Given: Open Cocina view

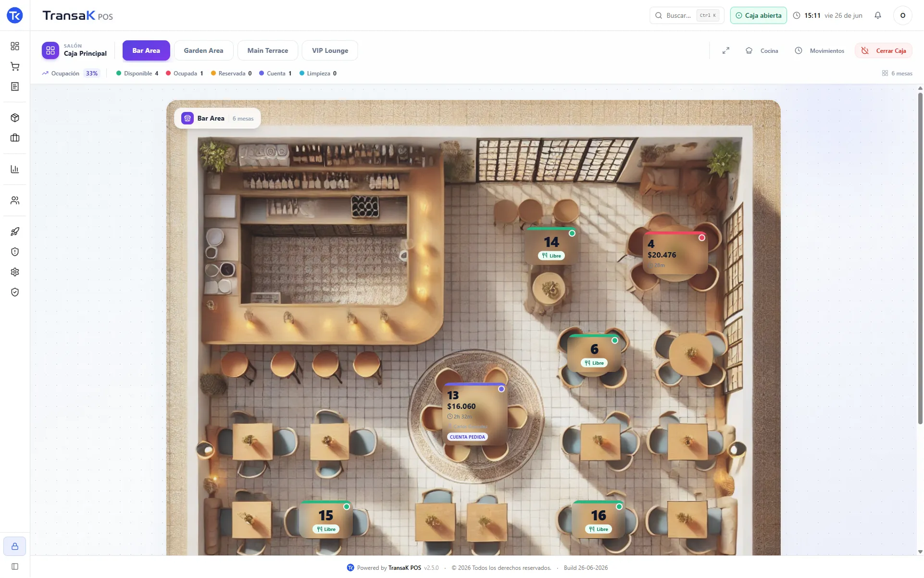Looking at the screenshot, I should point(762,50).
